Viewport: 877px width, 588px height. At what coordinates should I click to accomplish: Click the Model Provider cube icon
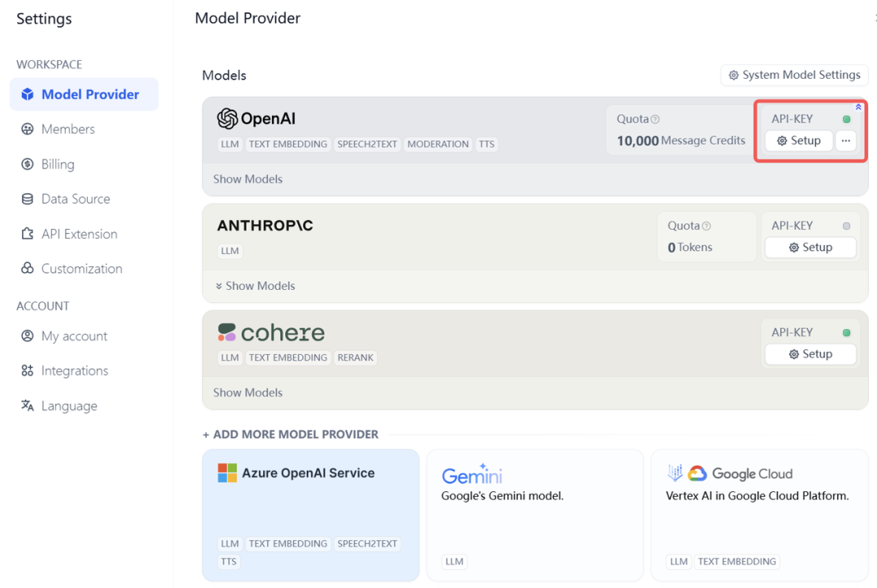(x=28, y=94)
